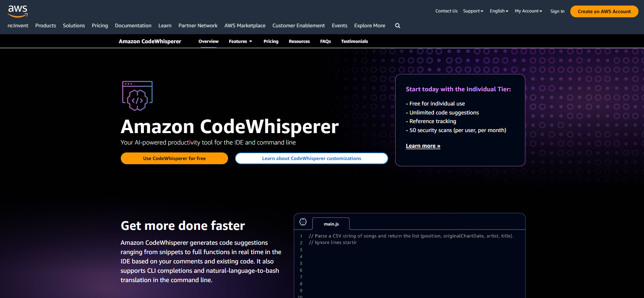Open re:Invent in top navigation

18,26
